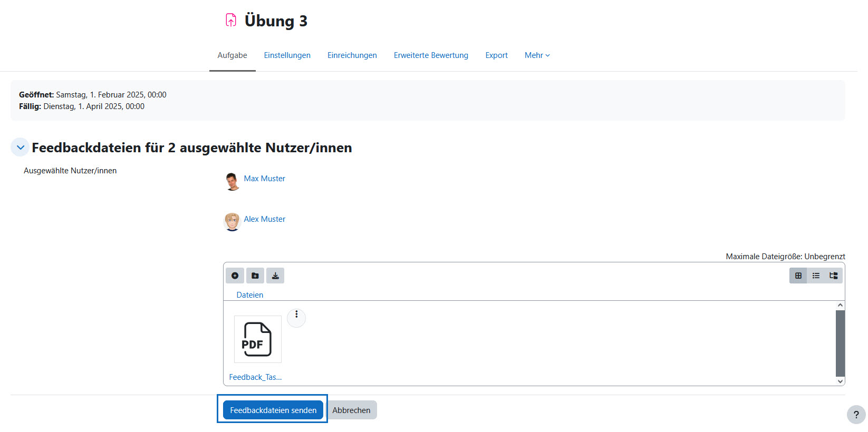
Task: Open the Mehr dropdown menu
Action: pos(537,55)
